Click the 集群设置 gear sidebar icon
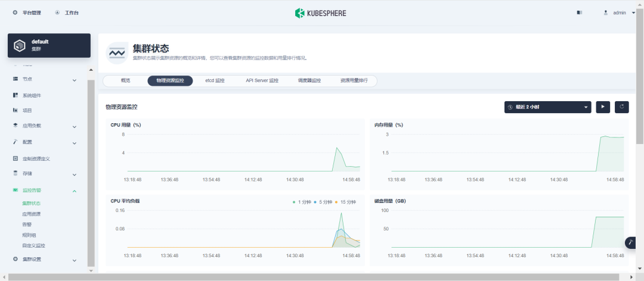The height and width of the screenshot is (281, 644). 15,259
